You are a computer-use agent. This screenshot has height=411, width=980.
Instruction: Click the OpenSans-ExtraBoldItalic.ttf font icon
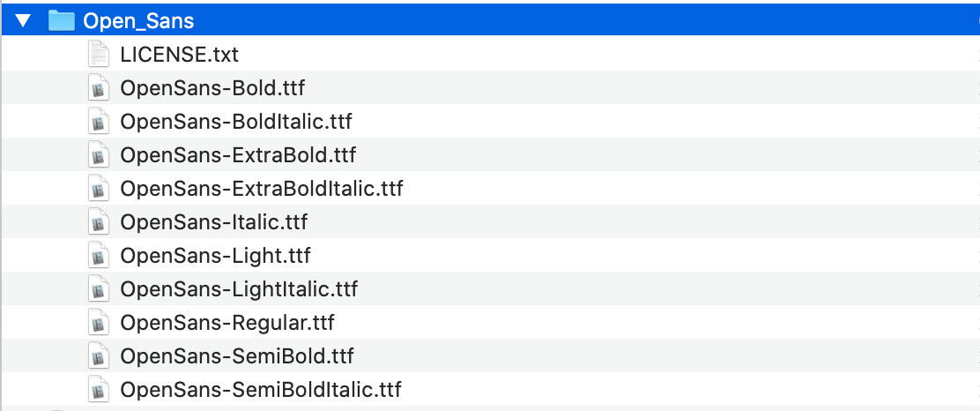[x=99, y=189]
